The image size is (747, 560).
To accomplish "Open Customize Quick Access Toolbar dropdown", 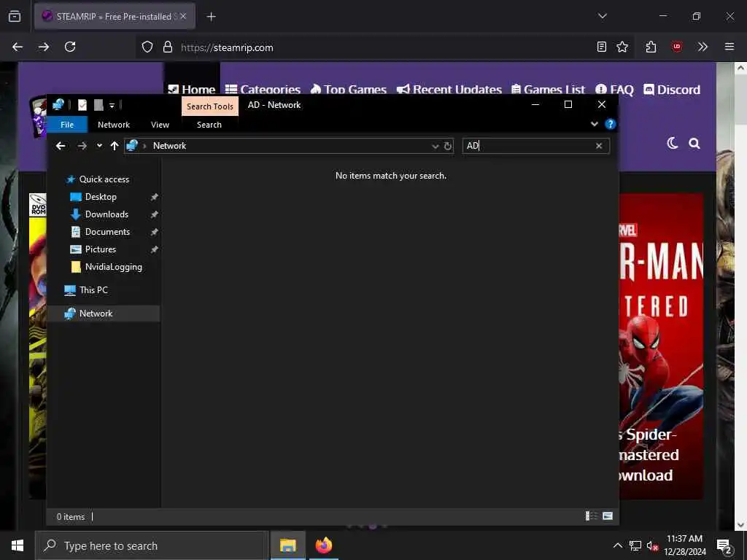I will [112, 105].
